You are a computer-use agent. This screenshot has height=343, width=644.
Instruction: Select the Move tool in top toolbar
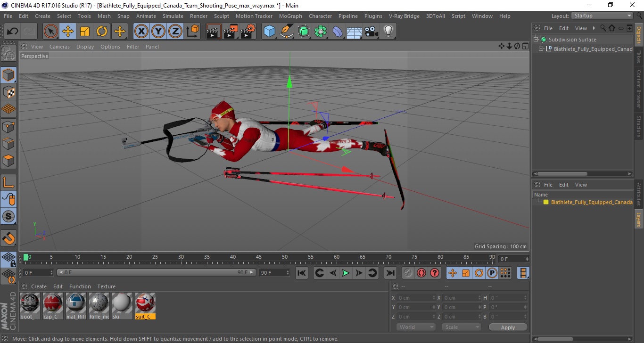tap(68, 32)
